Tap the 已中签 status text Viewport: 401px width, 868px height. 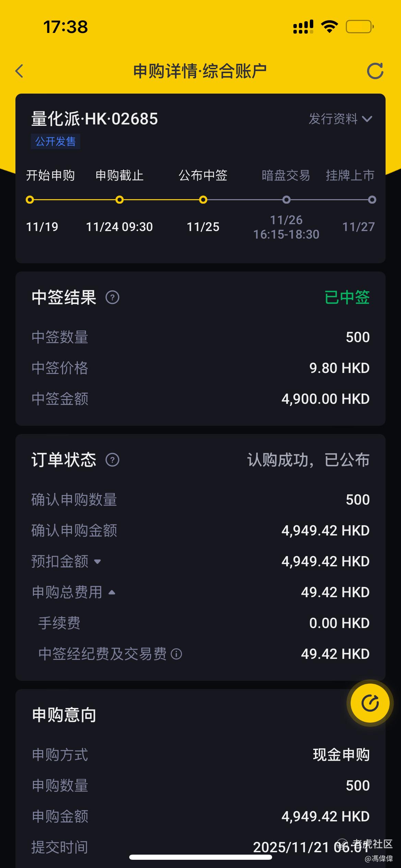[x=347, y=297]
